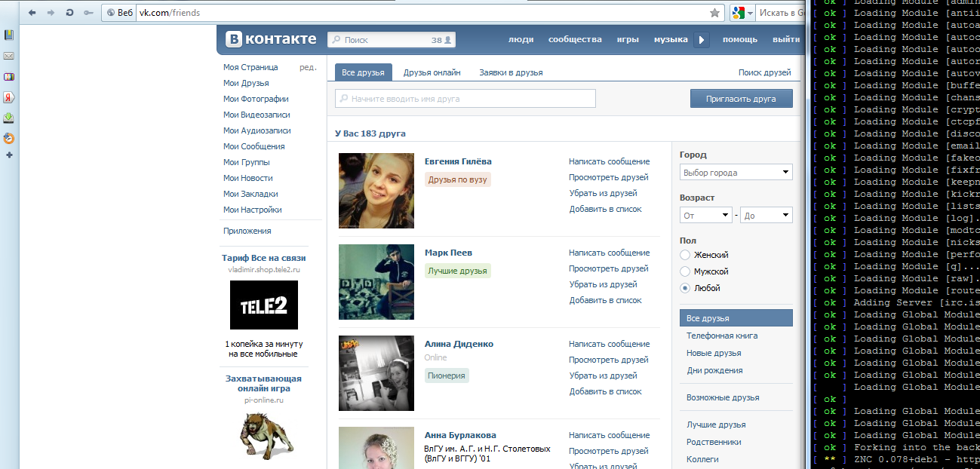980x469 pixels.
Task: Click the Пригласить друга button
Action: 742,98
